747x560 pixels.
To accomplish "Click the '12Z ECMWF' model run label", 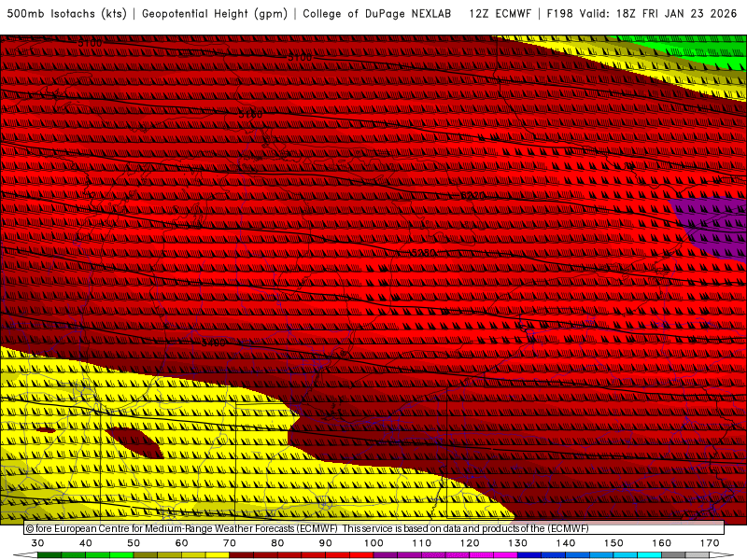I will 500,14.
